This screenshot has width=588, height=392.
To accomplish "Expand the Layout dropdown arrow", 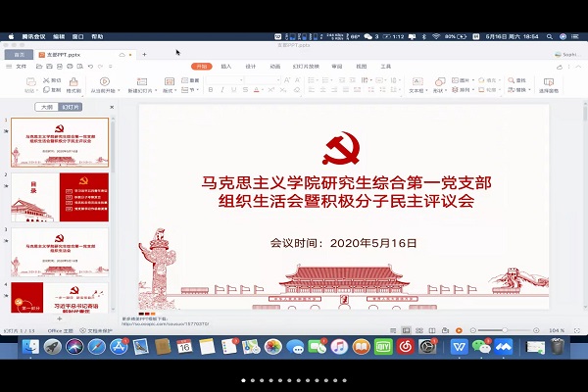I will click(x=175, y=91).
